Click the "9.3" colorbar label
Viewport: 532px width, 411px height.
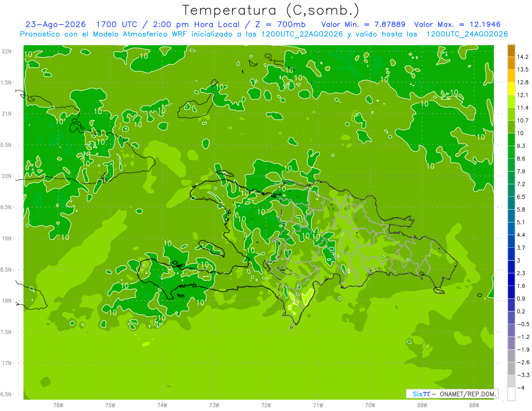pos(521,146)
